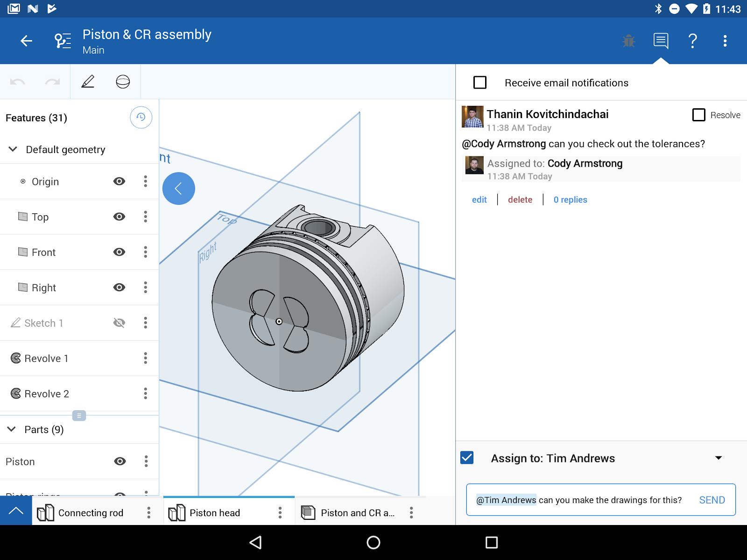Send the comment message
747x560 pixels.
[x=712, y=500]
